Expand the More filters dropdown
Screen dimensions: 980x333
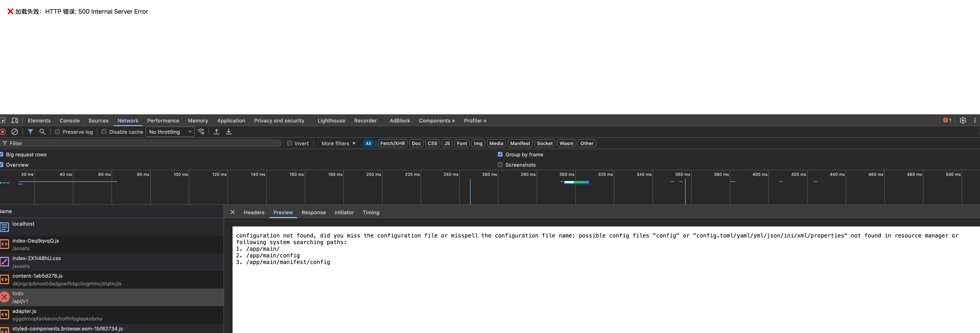pyautogui.click(x=338, y=143)
